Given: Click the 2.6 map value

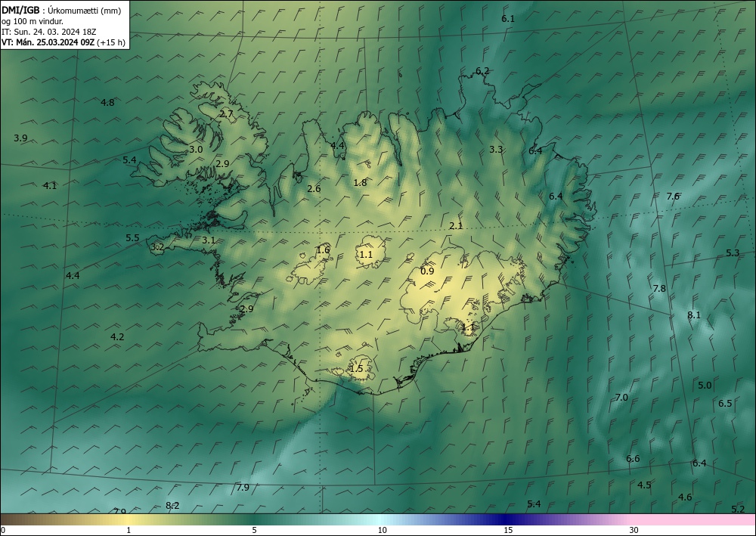Looking at the screenshot, I should point(314,189).
